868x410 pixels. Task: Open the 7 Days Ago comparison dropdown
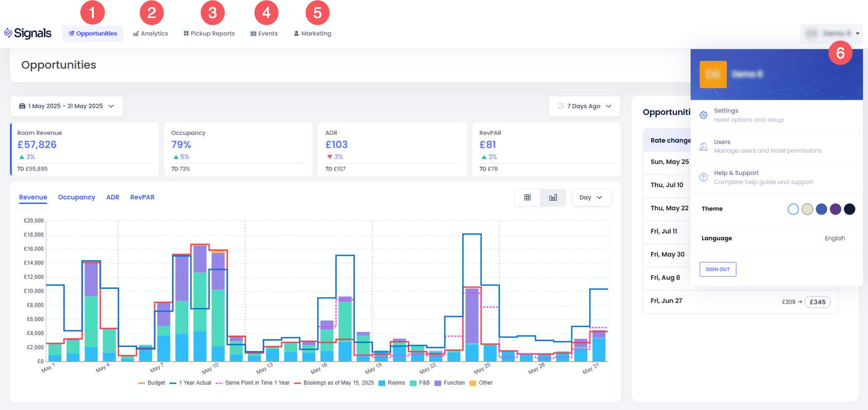(584, 106)
